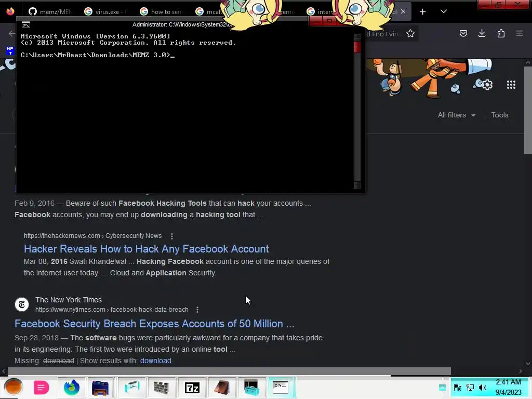
Task: Click the browser page vertical scrollbar thumb
Action: [x=528, y=110]
